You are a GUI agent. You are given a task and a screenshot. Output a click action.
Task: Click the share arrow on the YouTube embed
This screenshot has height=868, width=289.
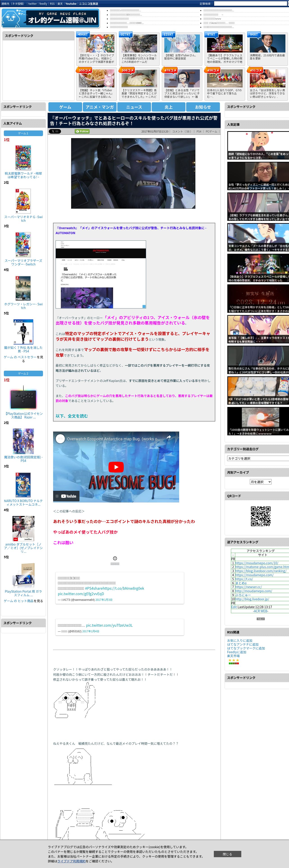pyautogui.click(x=169, y=437)
